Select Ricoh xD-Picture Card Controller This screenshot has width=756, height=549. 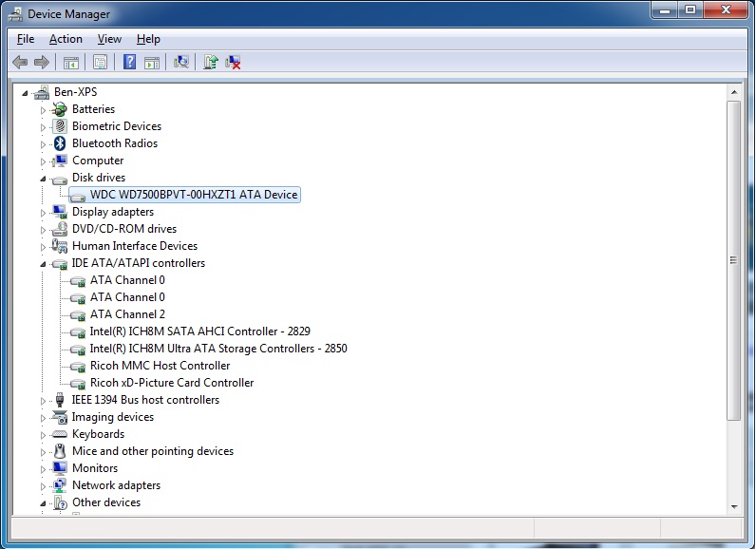[172, 383]
